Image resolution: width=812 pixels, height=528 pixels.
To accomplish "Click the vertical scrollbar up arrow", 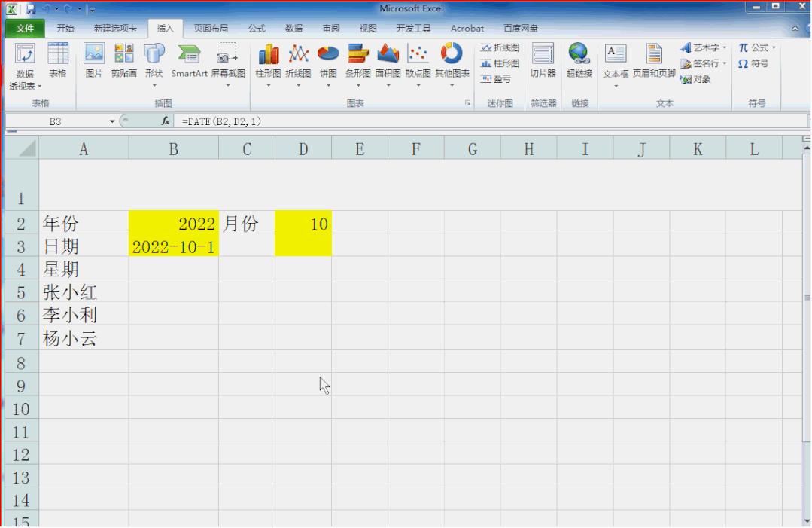I will point(806,148).
